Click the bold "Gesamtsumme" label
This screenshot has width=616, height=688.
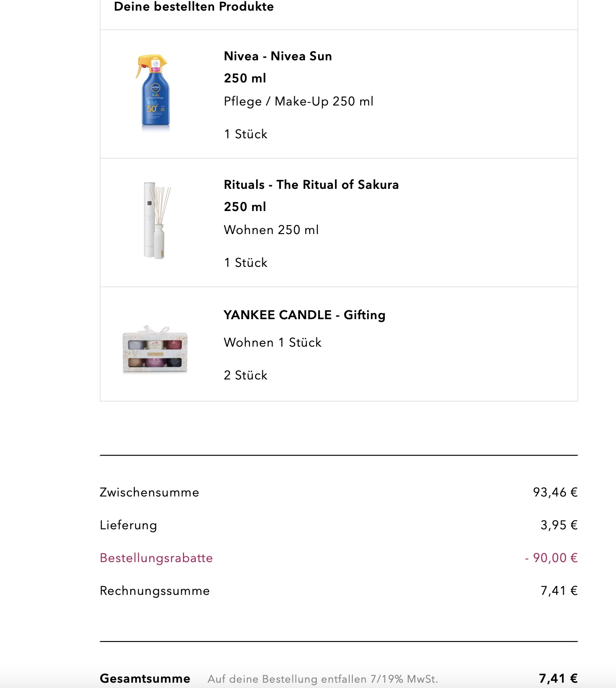pos(145,679)
